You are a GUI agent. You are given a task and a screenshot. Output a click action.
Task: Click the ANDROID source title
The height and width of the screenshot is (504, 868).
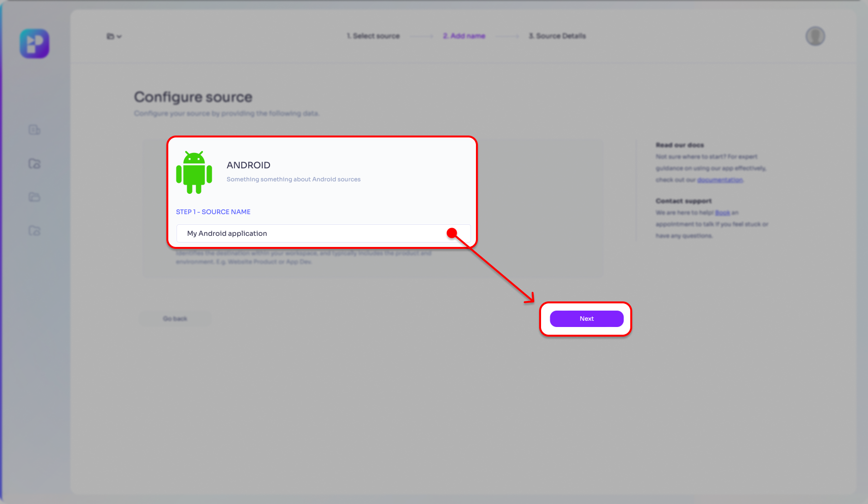[248, 165]
